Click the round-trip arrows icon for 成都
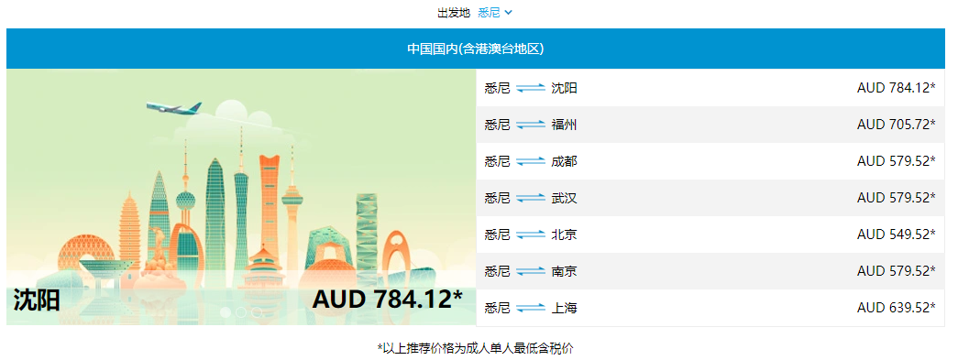Screen dimensions: 980x360 [531, 161]
